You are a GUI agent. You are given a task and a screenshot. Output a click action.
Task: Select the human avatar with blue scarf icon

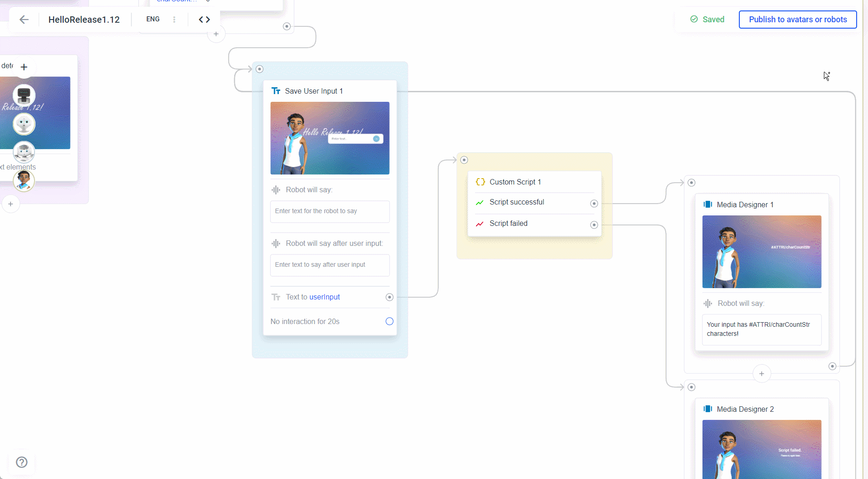tap(24, 180)
